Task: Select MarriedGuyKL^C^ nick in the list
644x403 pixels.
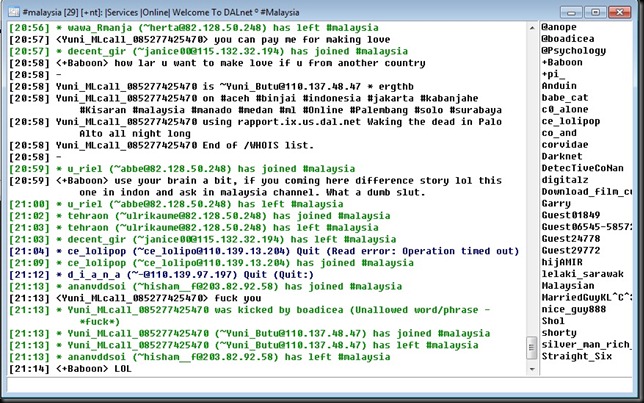Action: point(586,297)
